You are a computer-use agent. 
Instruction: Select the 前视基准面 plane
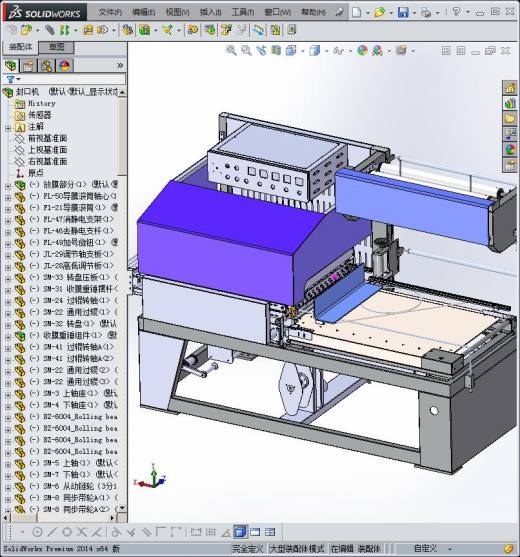tap(48, 139)
